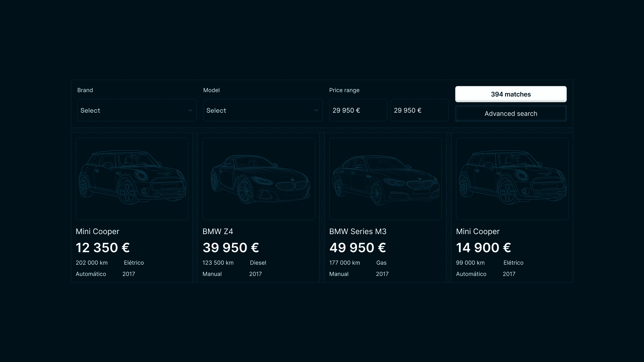The height and width of the screenshot is (362, 644).
Task: Click the Gas fuel label
Action: [382, 263]
